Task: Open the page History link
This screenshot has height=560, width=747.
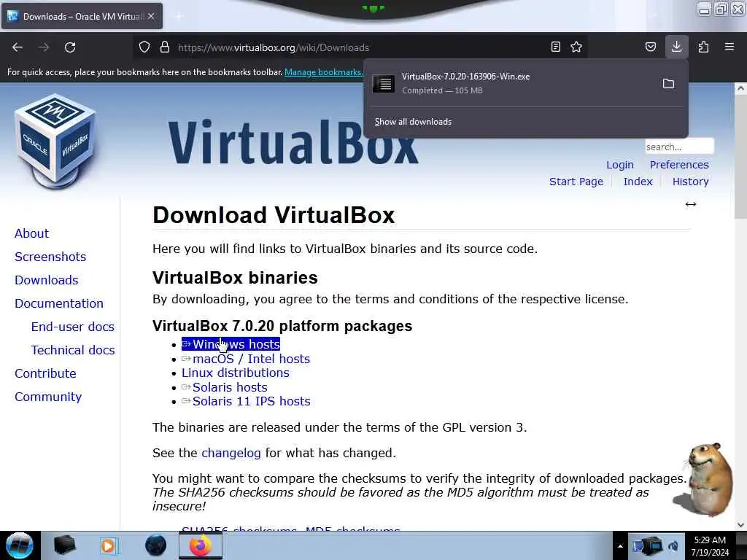Action: pyautogui.click(x=690, y=182)
